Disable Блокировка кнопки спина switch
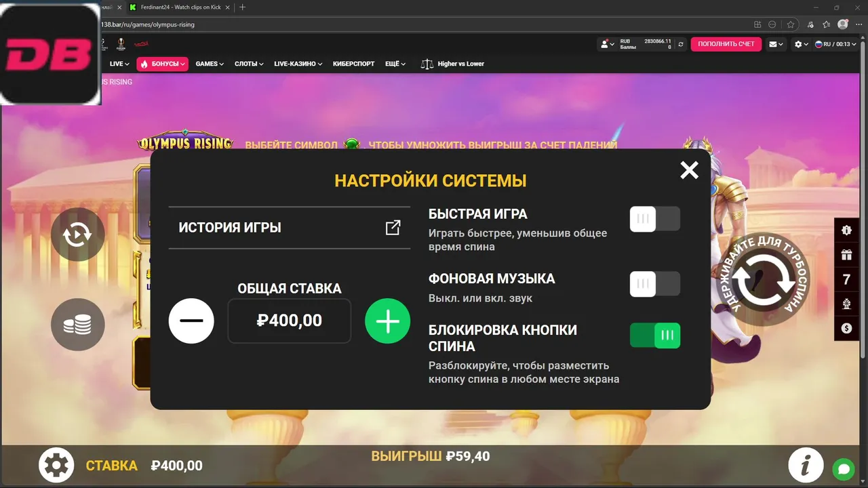Image resolution: width=868 pixels, height=488 pixels. pos(654,335)
